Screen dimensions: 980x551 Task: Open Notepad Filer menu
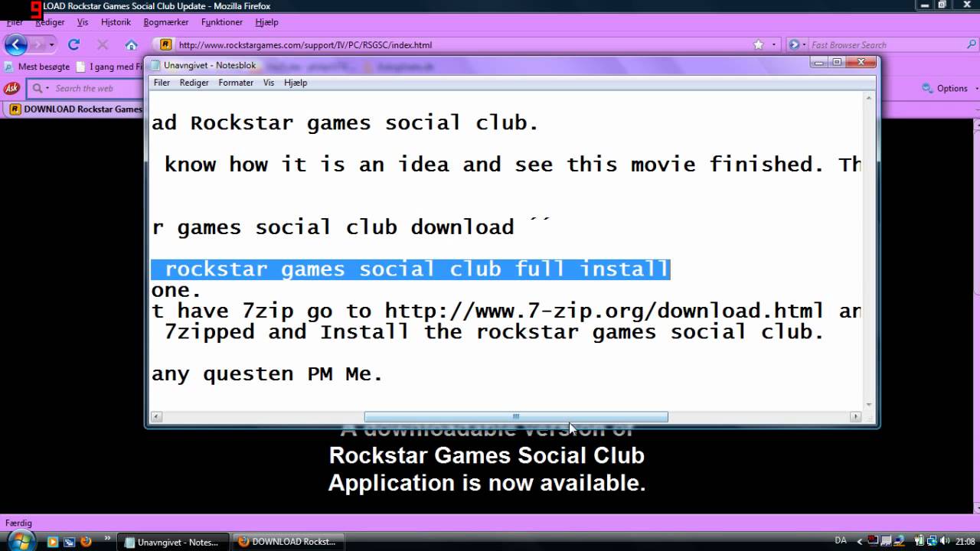click(162, 83)
